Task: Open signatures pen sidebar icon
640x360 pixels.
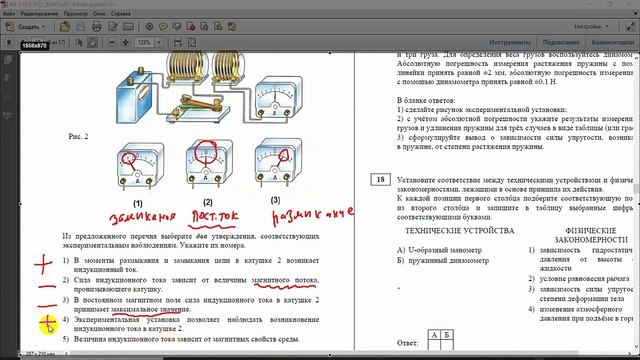Action: tap(7, 116)
